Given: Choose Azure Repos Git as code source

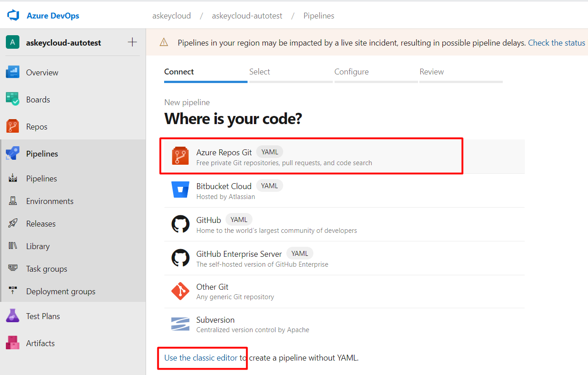Looking at the screenshot, I should click(x=345, y=157).
